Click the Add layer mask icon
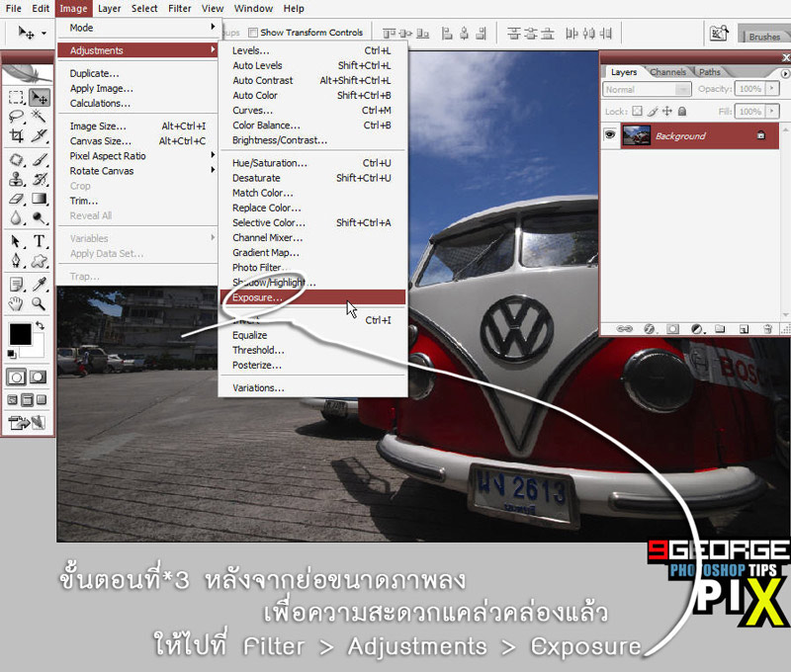 [x=672, y=329]
